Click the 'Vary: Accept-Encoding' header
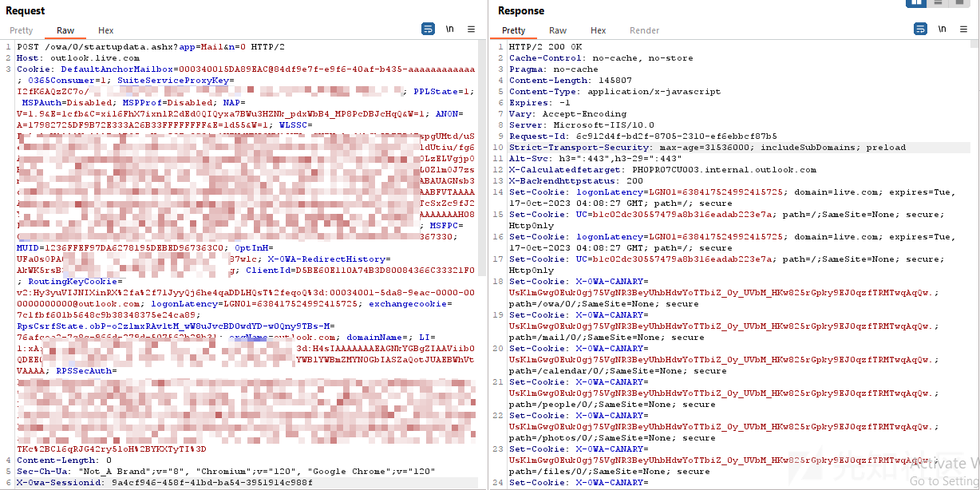The width and height of the screenshot is (980, 490). pos(567,114)
